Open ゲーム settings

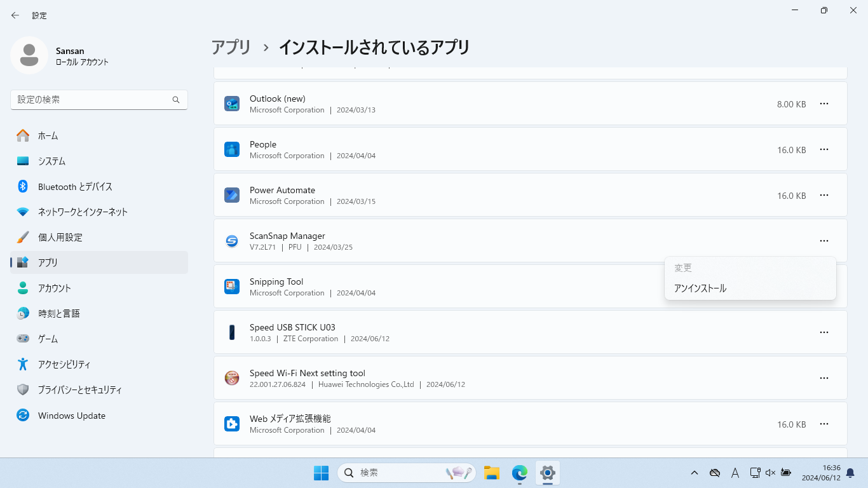[x=99, y=339]
